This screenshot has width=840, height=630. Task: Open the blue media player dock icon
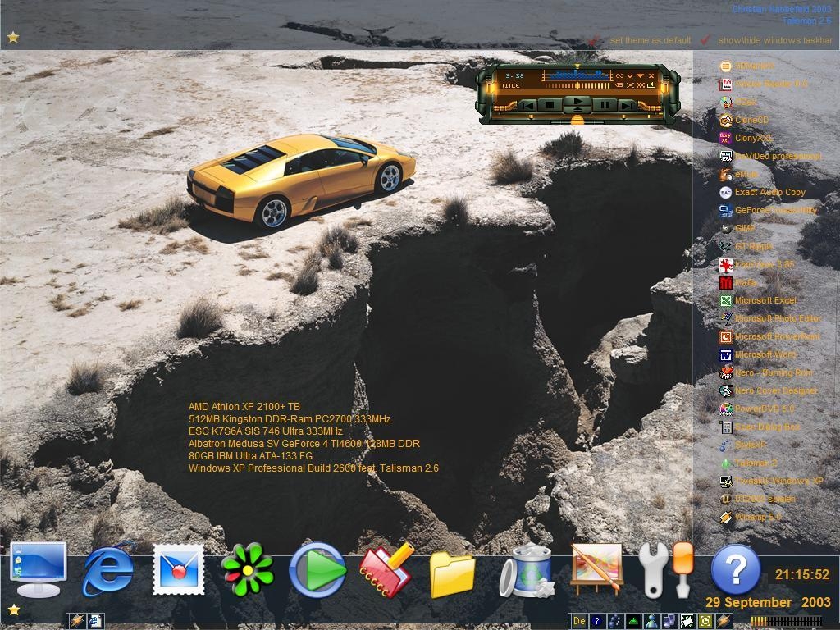click(x=318, y=569)
